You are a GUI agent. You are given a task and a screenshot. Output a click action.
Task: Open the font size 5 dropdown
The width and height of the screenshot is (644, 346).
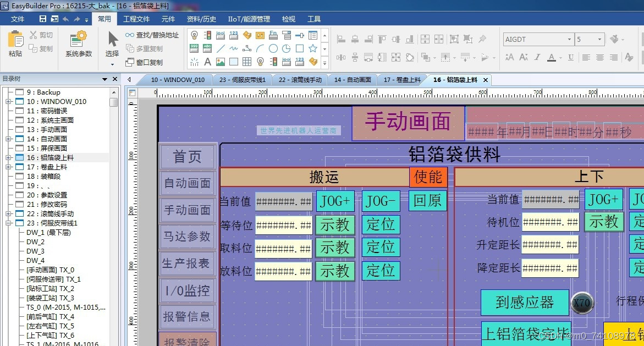[x=599, y=40]
